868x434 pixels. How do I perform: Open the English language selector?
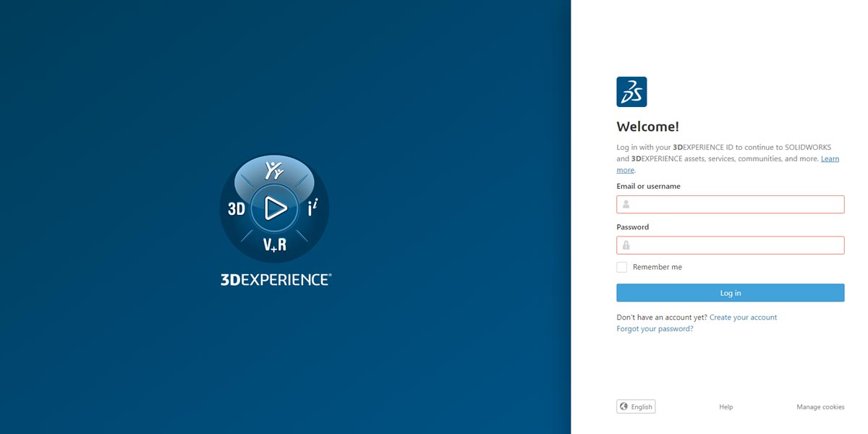click(x=636, y=407)
